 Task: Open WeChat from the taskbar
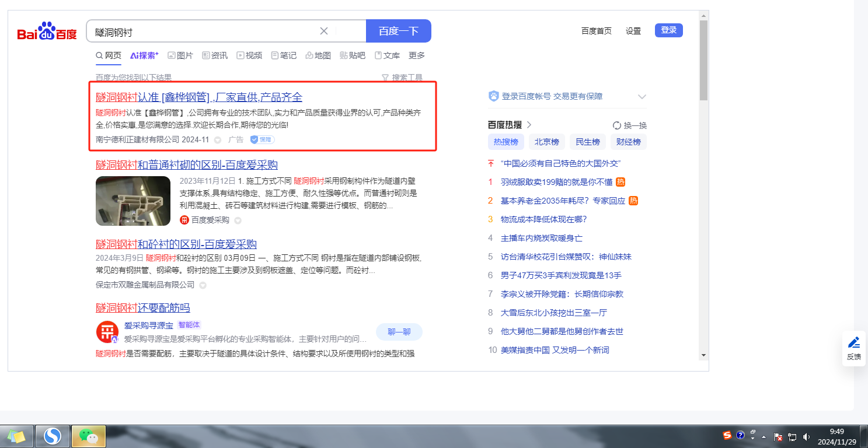89,436
